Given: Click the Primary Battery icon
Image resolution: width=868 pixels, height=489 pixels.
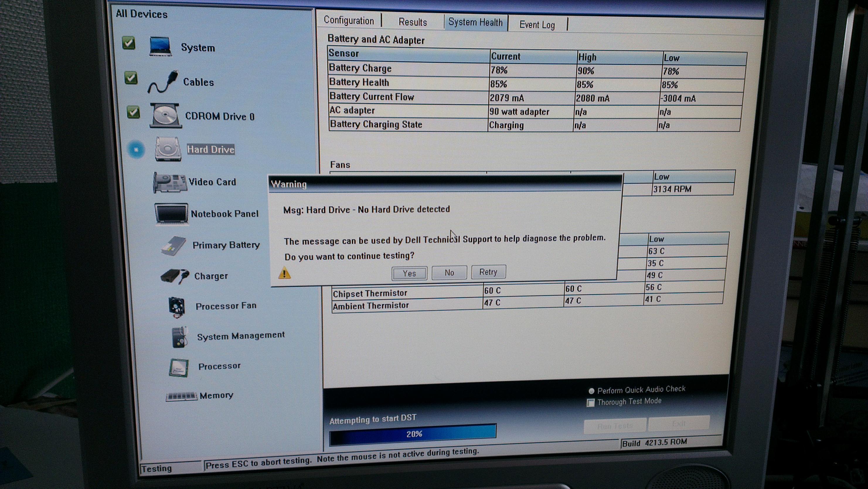Looking at the screenshot, I should [x=173, y=245].
